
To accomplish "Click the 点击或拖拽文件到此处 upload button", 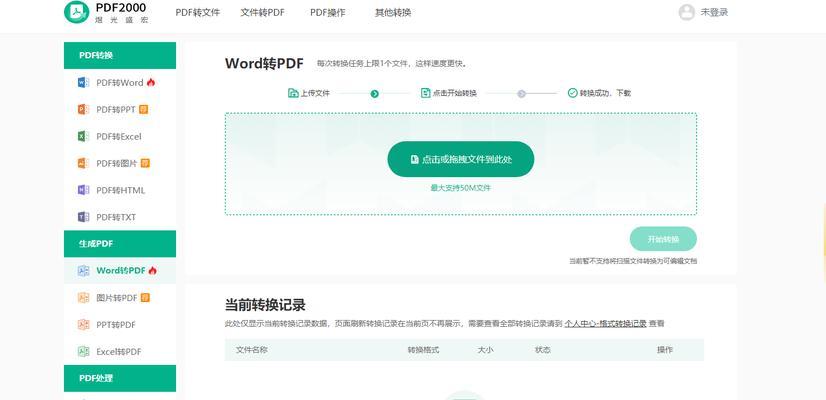I will coord(460,159).
